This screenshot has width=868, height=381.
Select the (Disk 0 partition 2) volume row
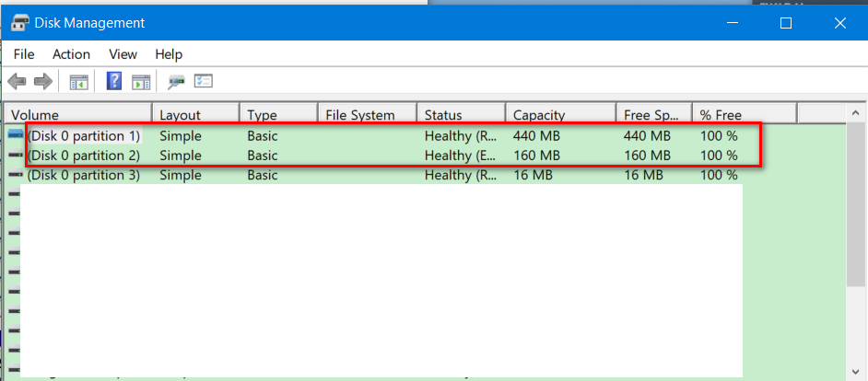point(427,156)
